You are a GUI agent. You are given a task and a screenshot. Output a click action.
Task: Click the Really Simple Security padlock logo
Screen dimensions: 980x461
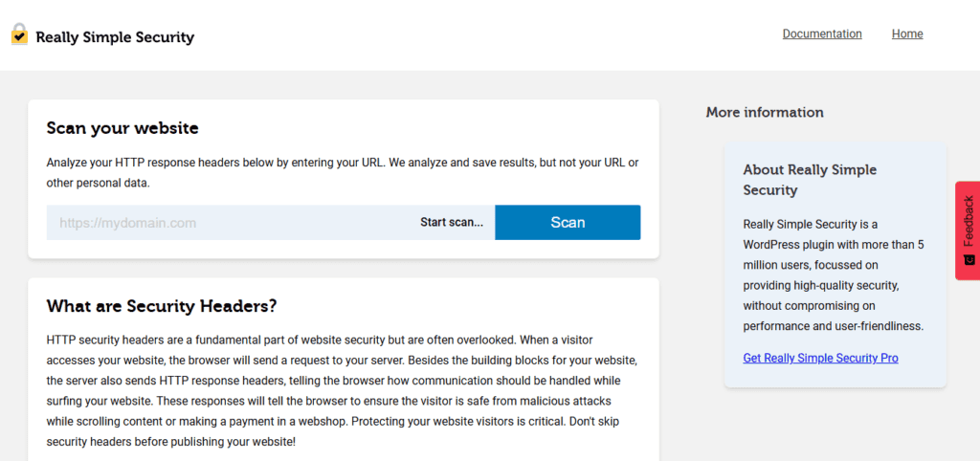pyautogui.click(x=19, y=34)
